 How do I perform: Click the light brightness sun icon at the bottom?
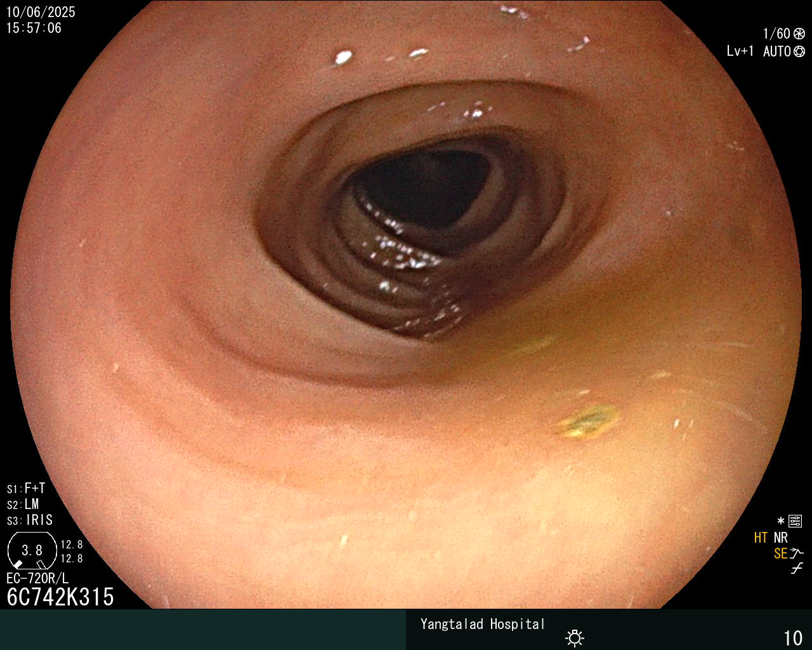click(x=575, y=638)
